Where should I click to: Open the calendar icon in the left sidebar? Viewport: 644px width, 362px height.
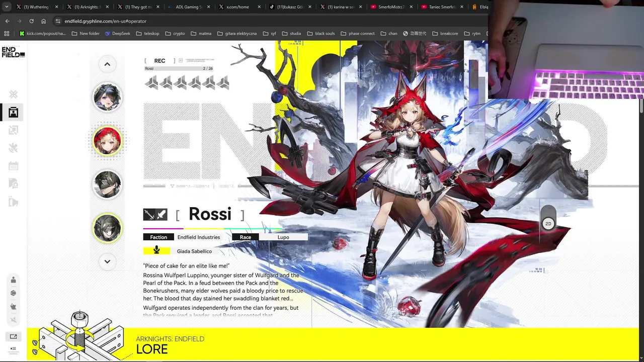coord(14,166)
